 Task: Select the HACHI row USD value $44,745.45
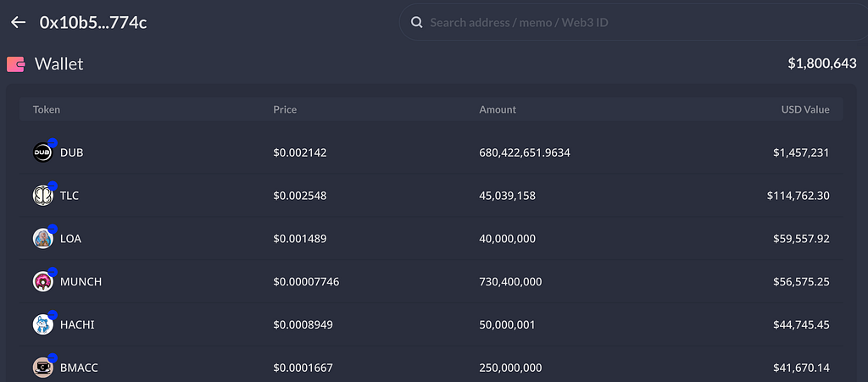click(802, 325)
